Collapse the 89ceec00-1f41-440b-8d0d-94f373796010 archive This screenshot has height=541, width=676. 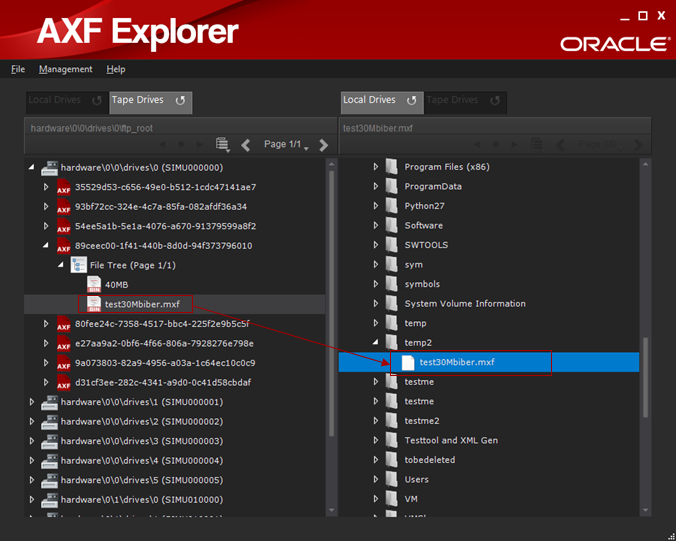tap(46, 245)
